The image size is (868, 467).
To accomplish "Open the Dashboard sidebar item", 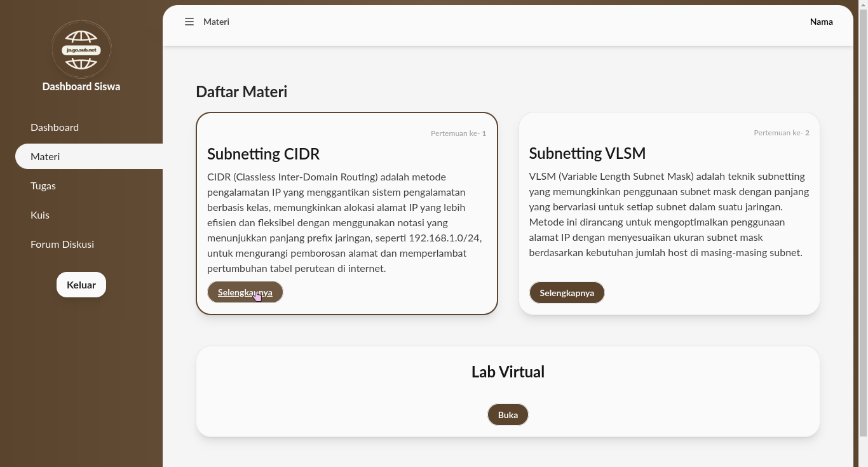I will [x=55, y=127].
